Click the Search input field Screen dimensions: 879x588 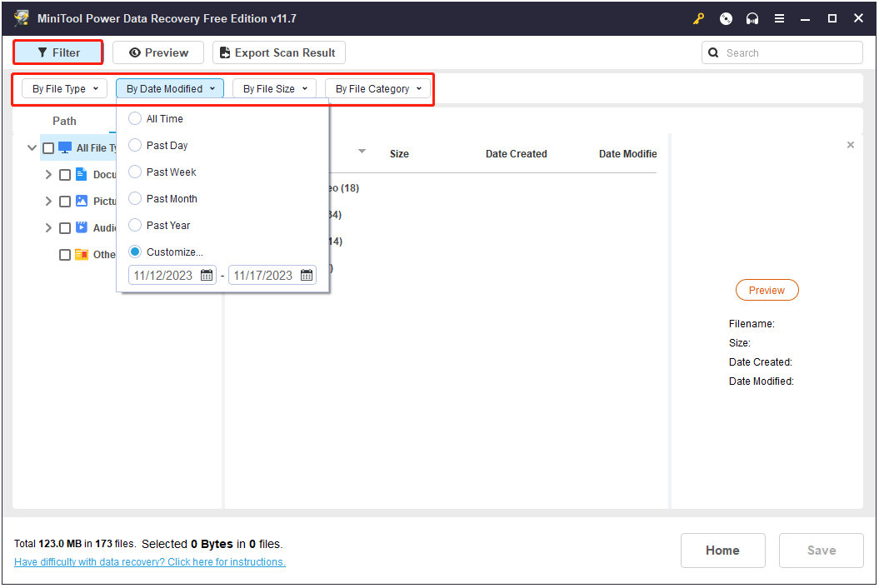[x=782, y=52]
